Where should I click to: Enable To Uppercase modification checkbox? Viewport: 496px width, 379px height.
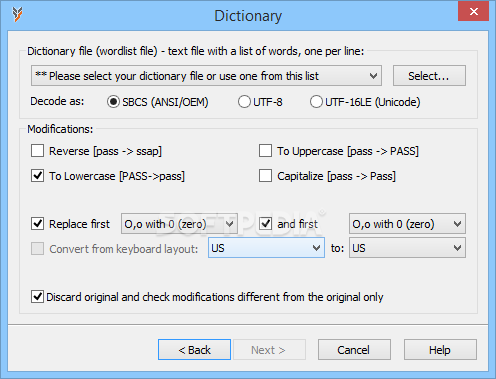(x=265, y=151)
